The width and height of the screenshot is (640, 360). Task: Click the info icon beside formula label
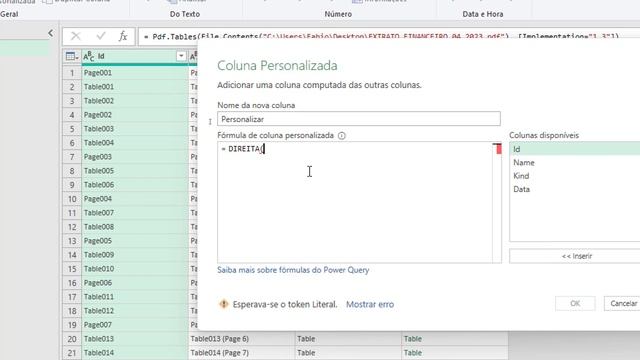[x=342, y=136]
